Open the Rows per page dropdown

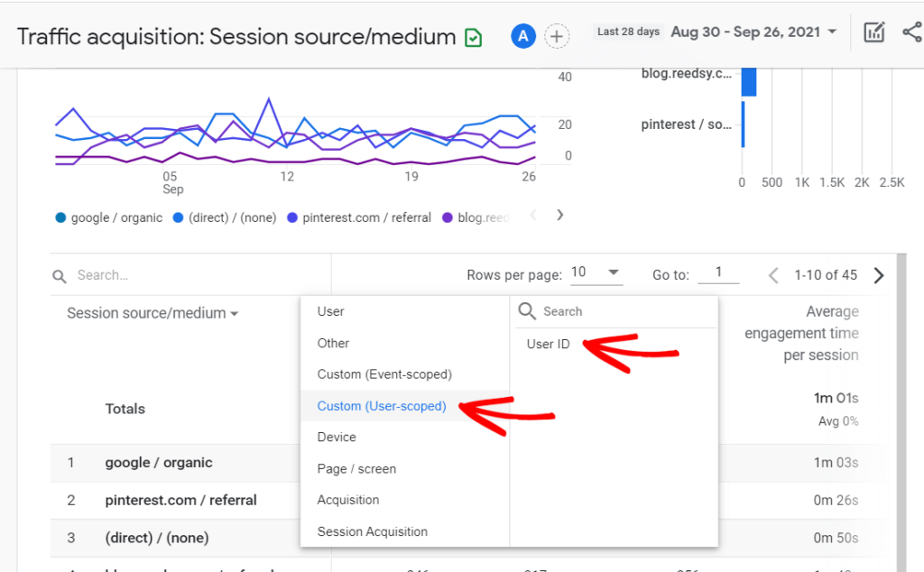tap(596, 271)
